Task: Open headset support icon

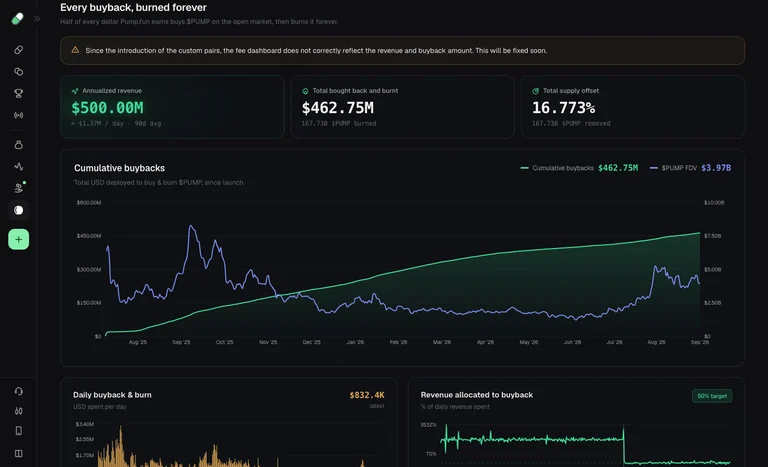Action: click(19, 391)
